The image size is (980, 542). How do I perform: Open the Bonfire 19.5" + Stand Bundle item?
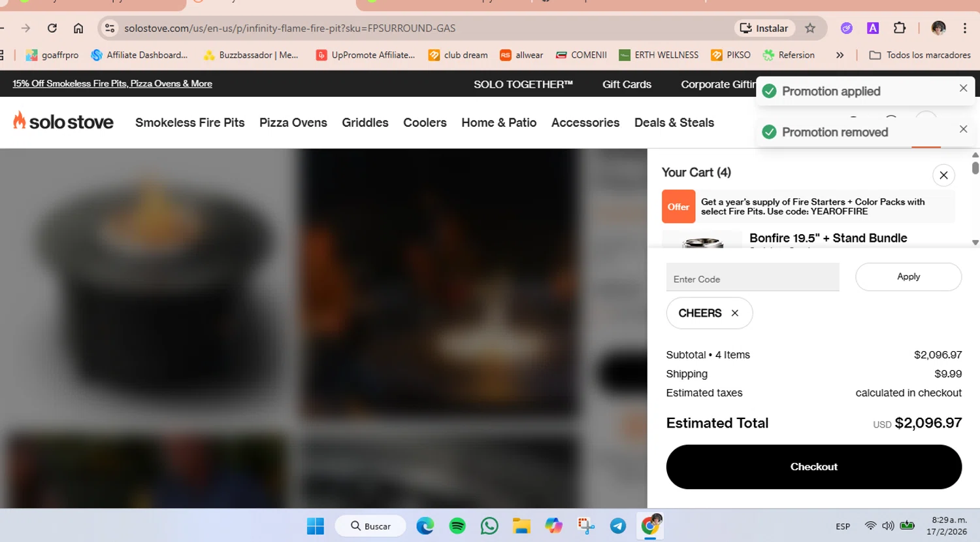click(828, 238)
